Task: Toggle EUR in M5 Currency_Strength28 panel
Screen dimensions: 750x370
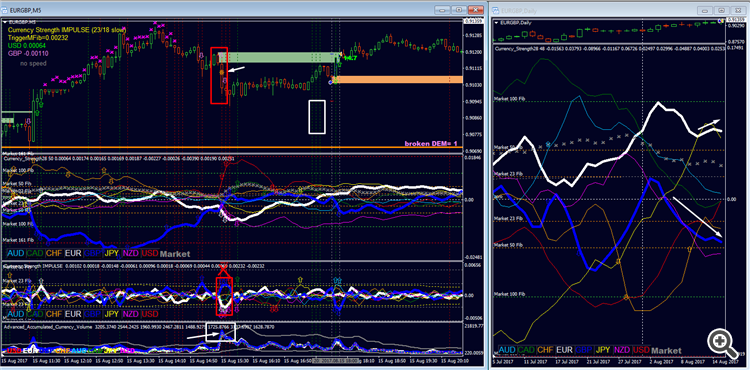Action: pos(73,254)
